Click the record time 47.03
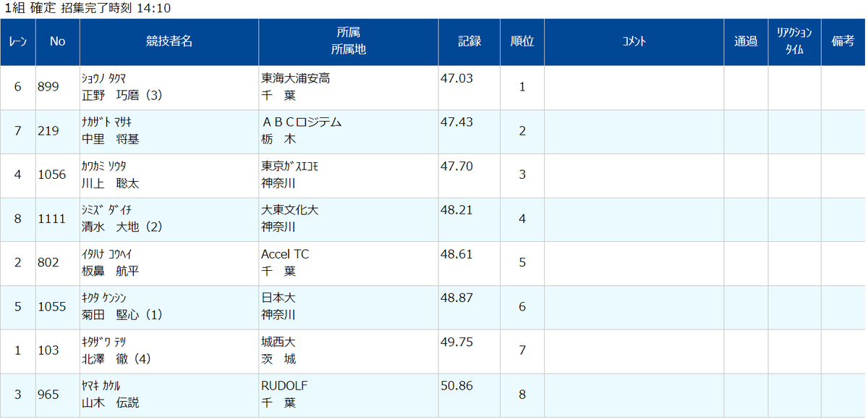The width and height of the screenshot is (868, 420). point(456,78)
